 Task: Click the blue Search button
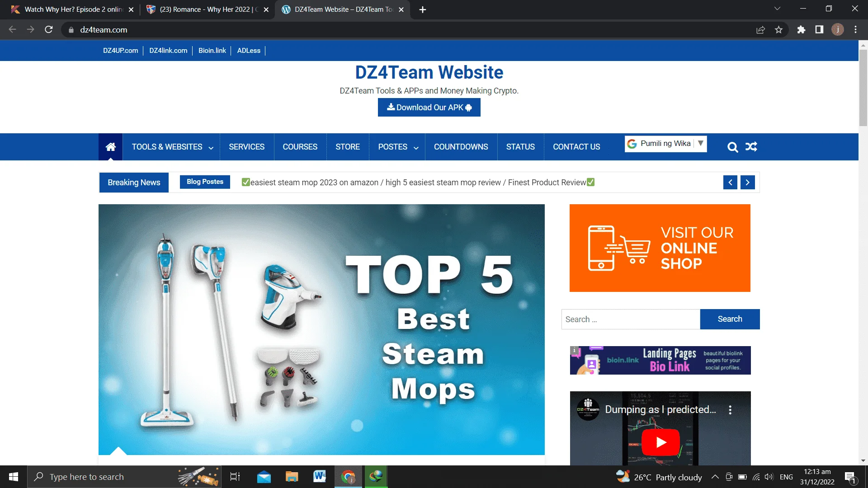point(730,319)
